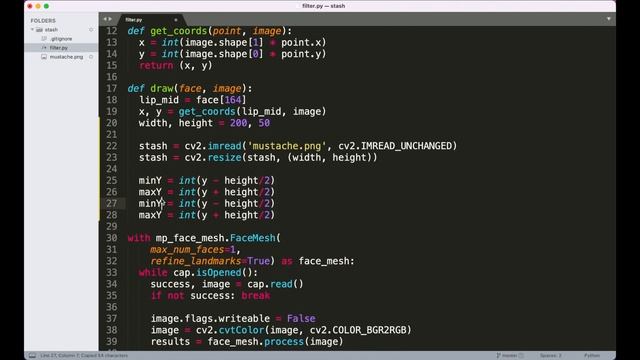
Task: Collapse the stash folder in the sidebar
Action: click(x=32, y=29)
